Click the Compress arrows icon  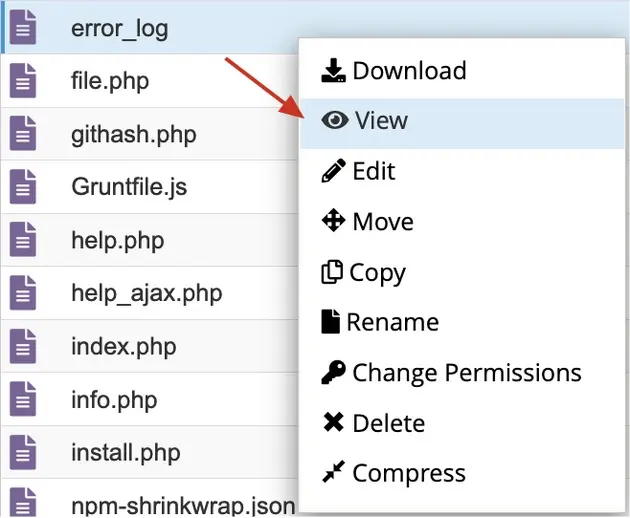pos(333,473)
